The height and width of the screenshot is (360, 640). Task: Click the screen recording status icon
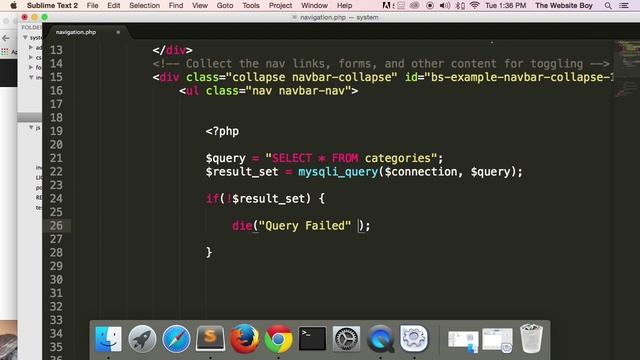pyautogui.click(x=430, y=5)
